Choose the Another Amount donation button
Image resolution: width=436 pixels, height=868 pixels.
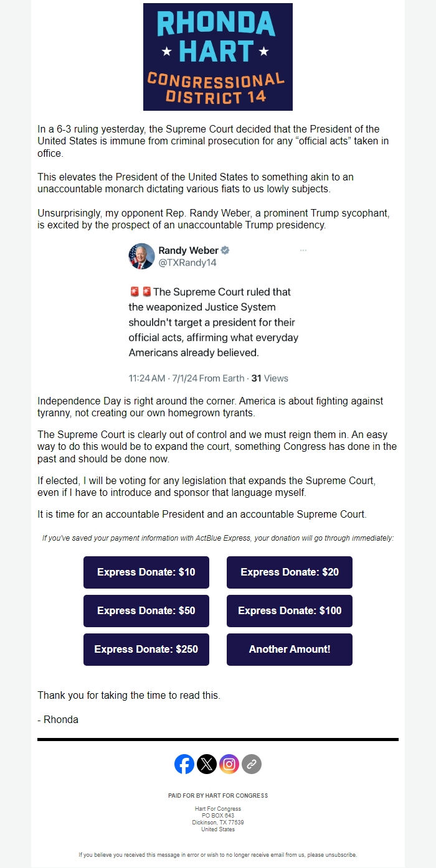coord(290,649)
